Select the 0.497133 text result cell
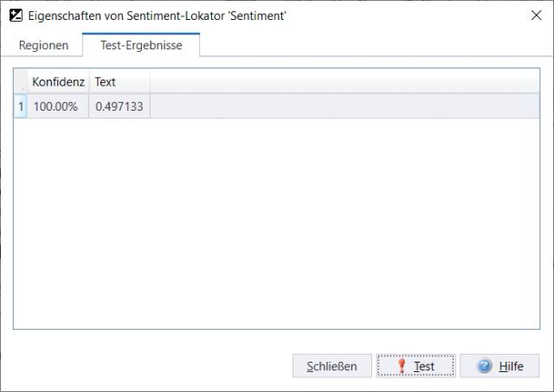This screenshot has width=554, height=392. (x=119, y=106)
